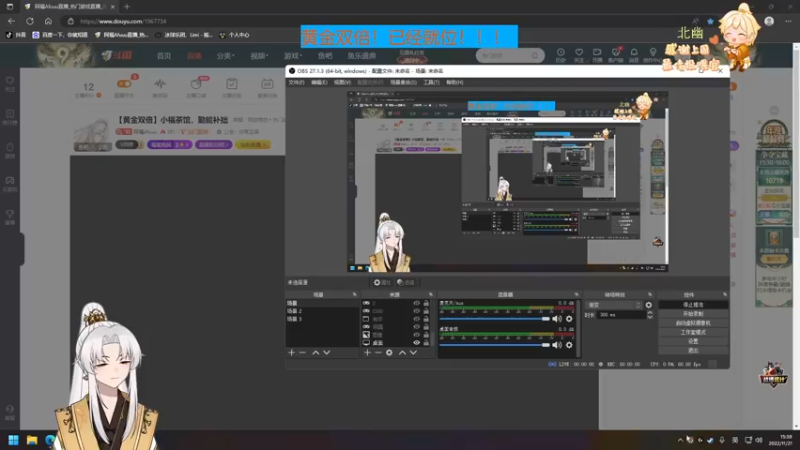Viewport: 800px width, 450px height.
Task: Move scene down in the Scenes panel
Action: tap(327, 353)
